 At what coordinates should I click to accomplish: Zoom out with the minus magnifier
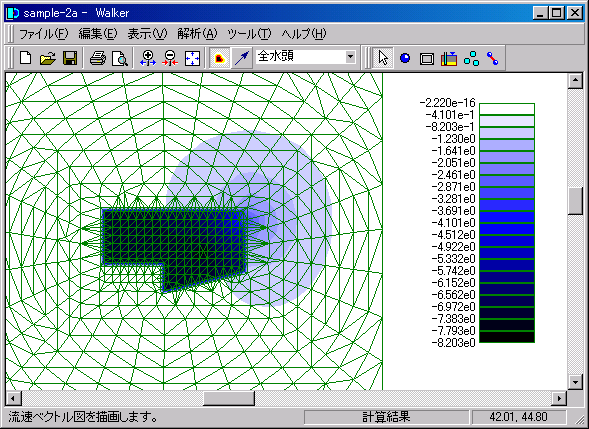[170, 58]
